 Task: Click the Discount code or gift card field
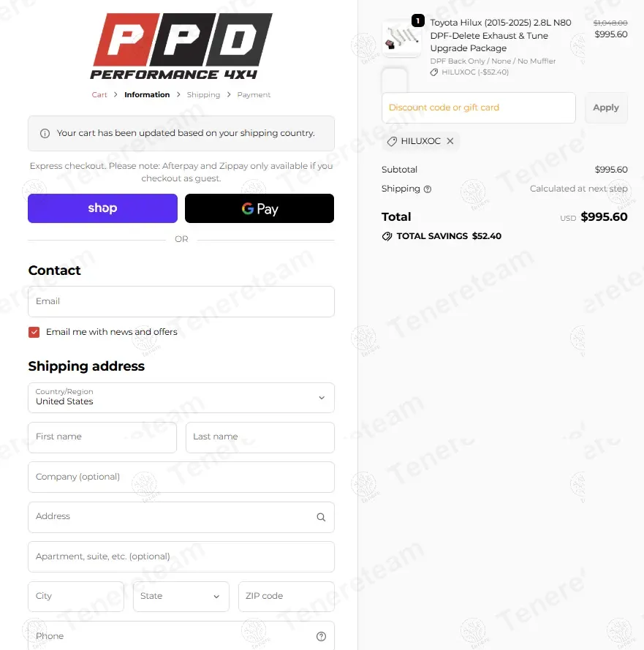pyautogui.click(x=478, y=107)
